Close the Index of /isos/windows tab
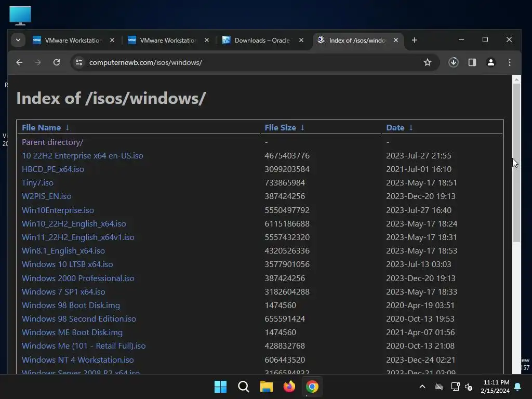 coord(395,40)
